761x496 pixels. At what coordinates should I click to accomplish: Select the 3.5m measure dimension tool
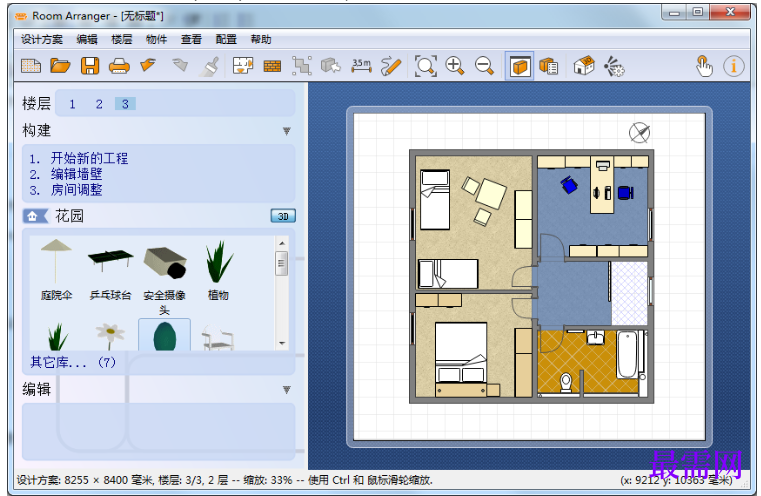362,66
